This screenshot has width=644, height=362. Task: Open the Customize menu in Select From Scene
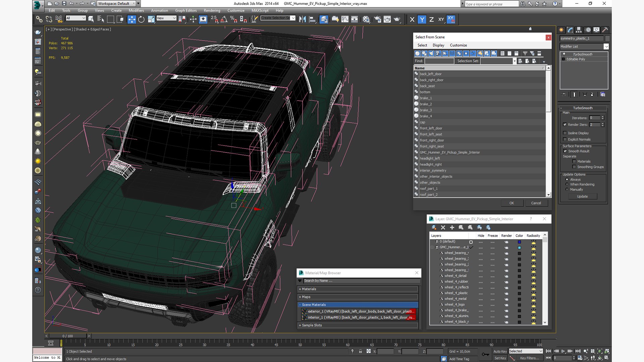point(458,45)
